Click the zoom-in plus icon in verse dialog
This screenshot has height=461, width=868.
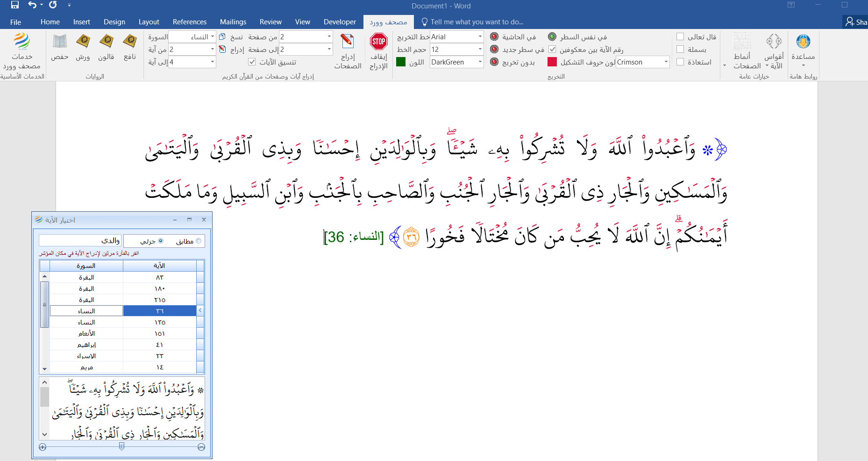[43, 447]
